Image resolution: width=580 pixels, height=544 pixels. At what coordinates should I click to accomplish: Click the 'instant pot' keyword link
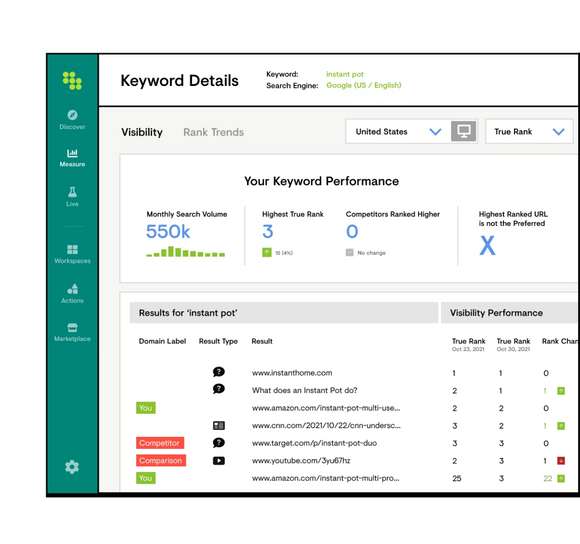(x=345, y=74)
